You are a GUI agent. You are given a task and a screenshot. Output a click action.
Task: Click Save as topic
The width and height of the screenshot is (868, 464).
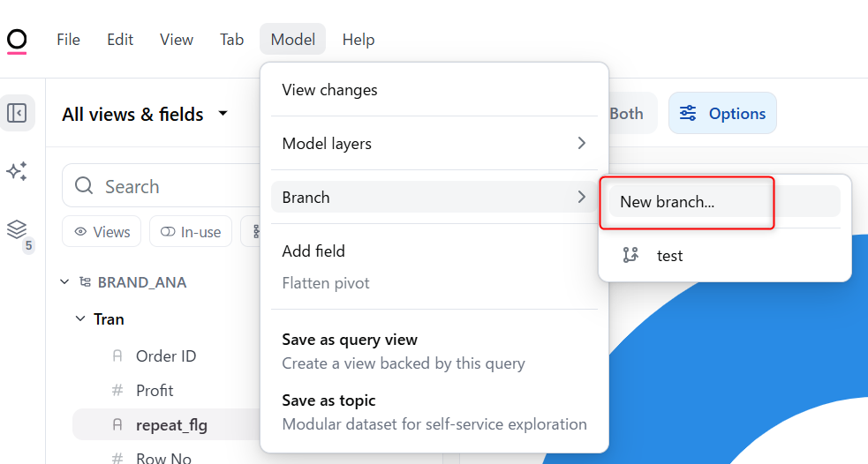click(434, 412)
